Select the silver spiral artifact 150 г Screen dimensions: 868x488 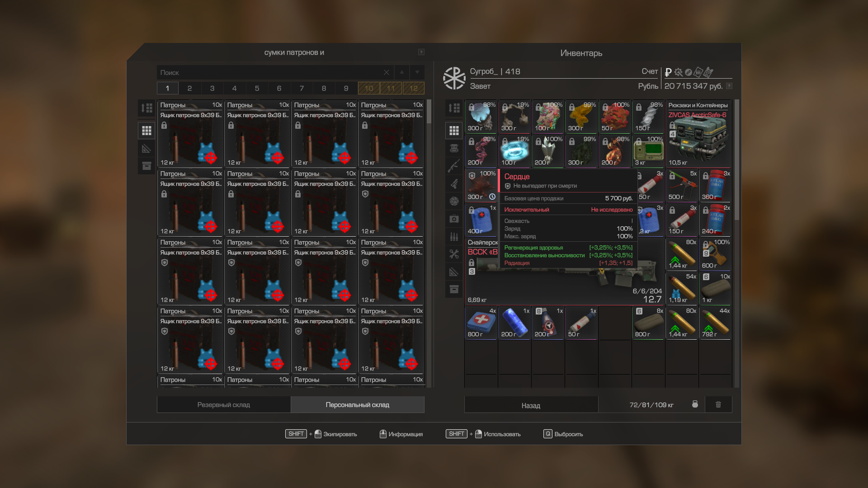[x=648, y=117]
